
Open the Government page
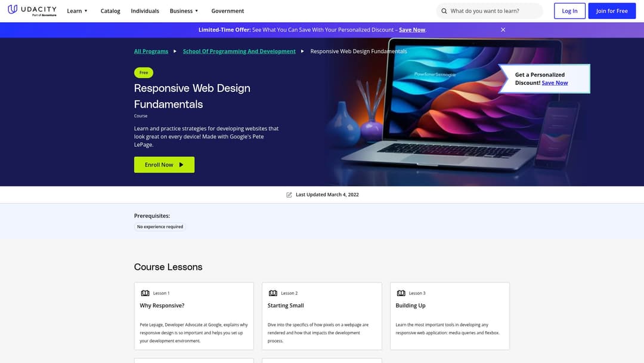(228, 11)
